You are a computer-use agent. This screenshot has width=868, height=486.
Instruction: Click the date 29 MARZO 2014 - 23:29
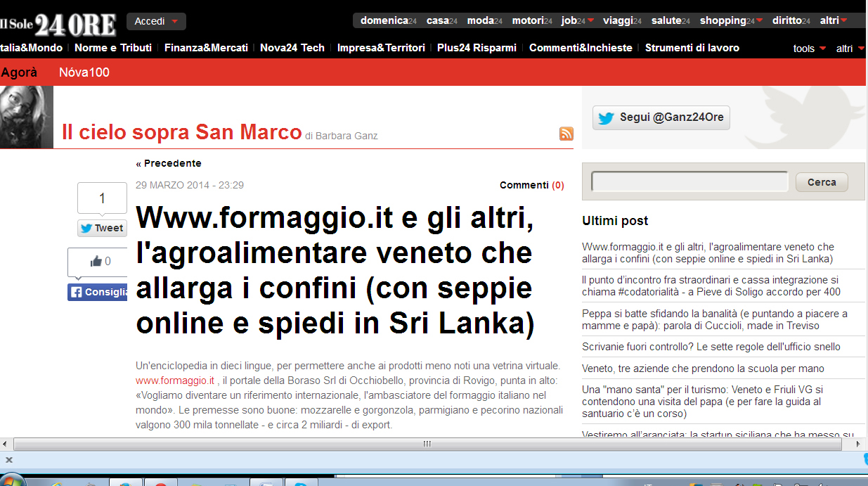[x=190, y=185]
